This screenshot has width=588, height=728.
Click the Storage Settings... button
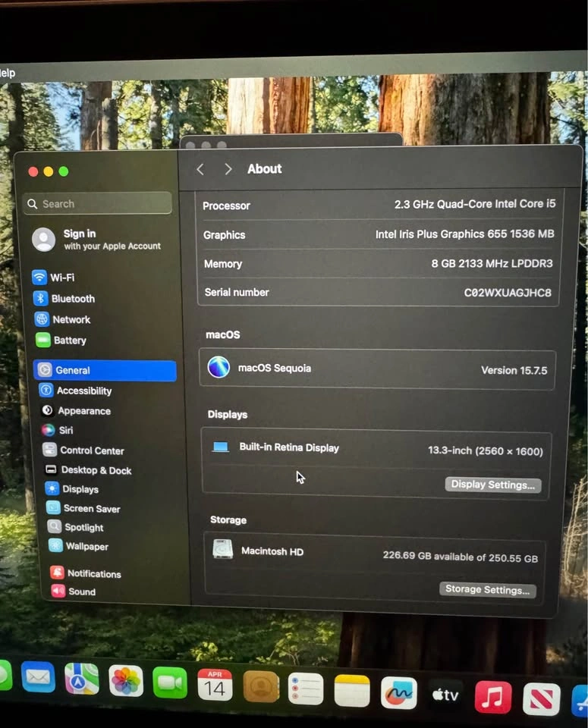487,590
